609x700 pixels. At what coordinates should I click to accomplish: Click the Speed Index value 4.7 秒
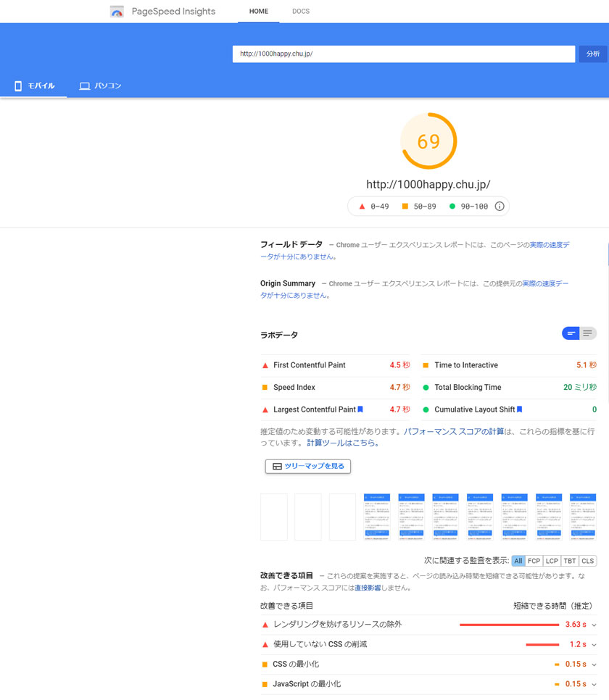tap(400, 388)
